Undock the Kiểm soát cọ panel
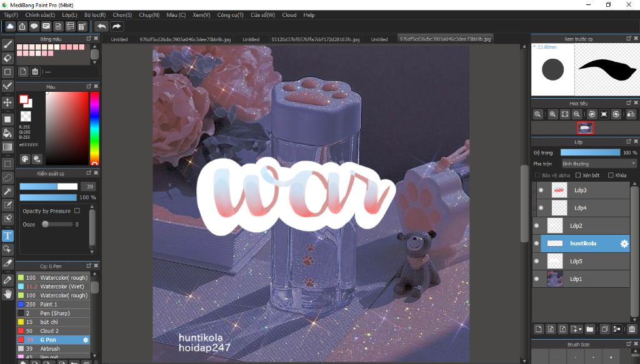Screen dimensions: 640x364 (x=89, y=173)
